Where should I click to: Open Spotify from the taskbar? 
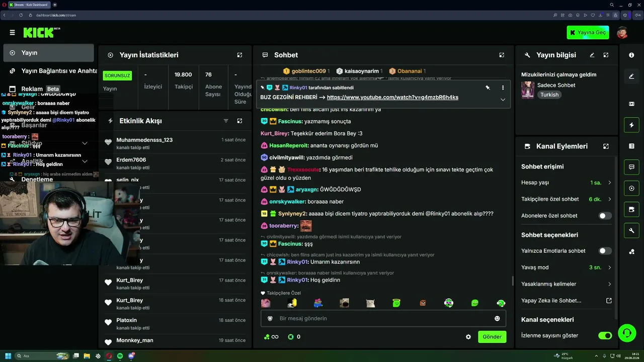pos(120,356)
